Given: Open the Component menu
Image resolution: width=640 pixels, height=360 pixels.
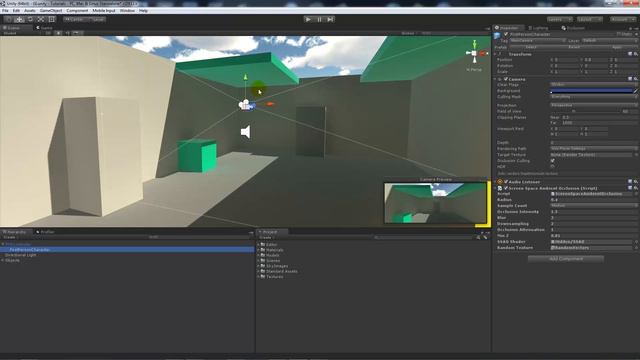Looking at the screenshot, I should [77, 11].
